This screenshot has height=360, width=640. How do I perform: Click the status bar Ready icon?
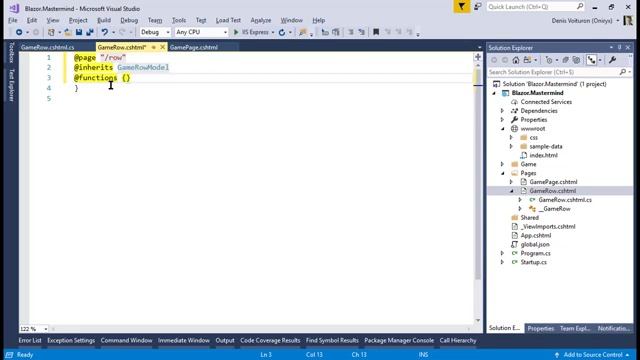(x=9, y=355)
